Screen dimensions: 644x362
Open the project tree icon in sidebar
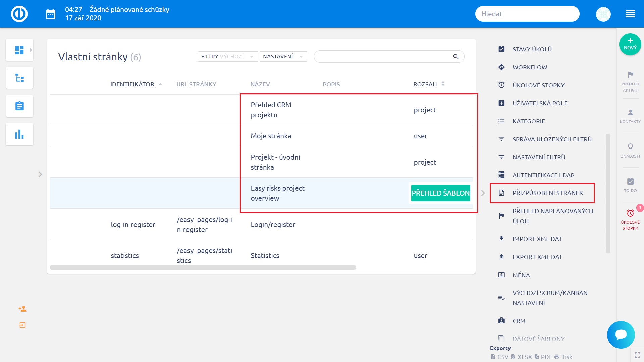tap(19, 78)
